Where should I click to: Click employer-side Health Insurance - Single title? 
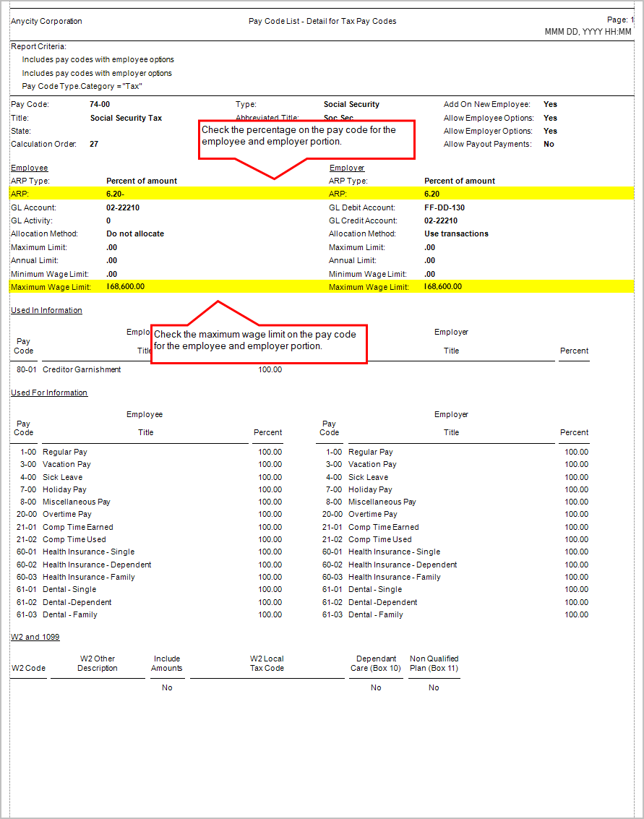tap(395, 552)
